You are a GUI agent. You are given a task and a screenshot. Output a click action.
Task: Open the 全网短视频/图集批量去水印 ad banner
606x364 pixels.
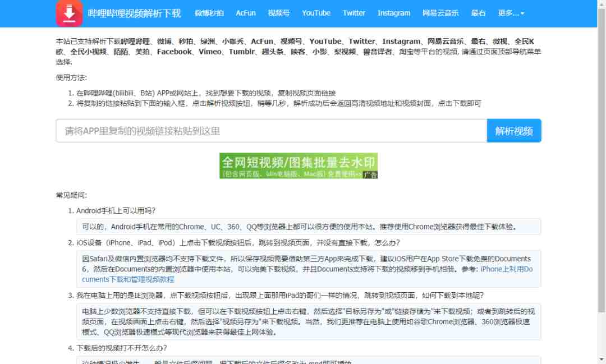(x=299, y=166)
